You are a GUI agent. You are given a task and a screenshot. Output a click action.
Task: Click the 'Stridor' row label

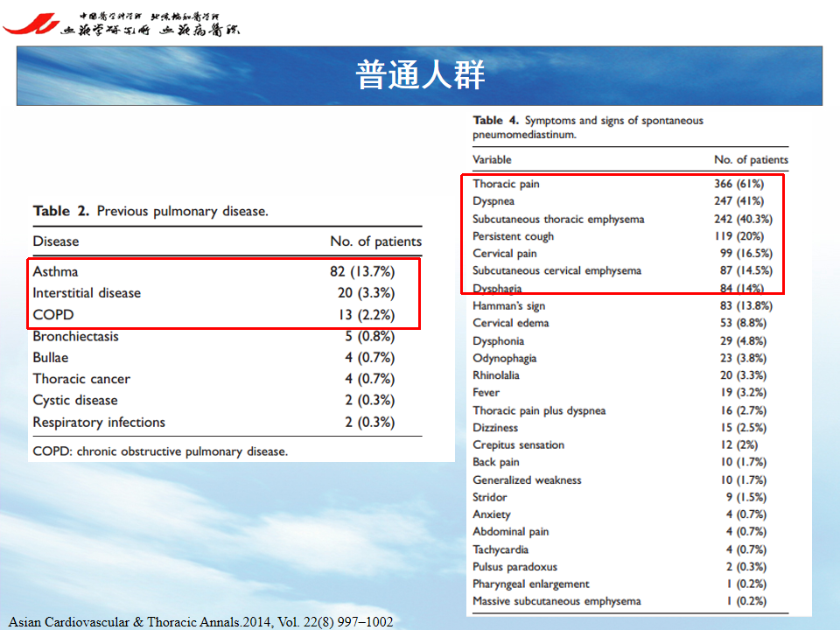490,498
